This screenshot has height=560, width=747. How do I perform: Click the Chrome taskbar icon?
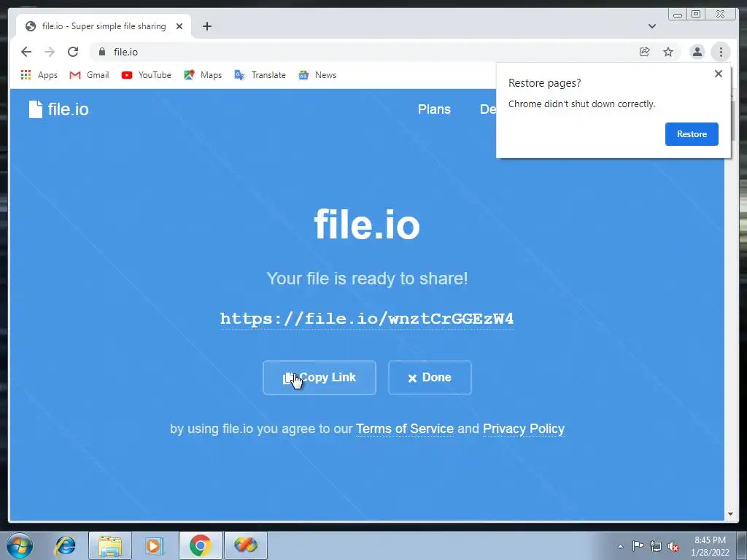[x=200, y=545]
